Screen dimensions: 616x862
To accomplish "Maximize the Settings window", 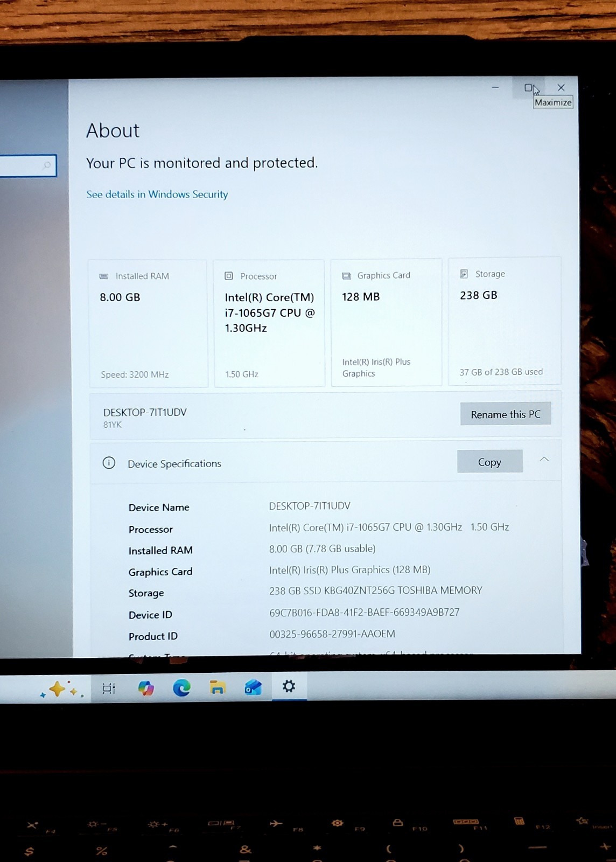I will tap(528, 88).
